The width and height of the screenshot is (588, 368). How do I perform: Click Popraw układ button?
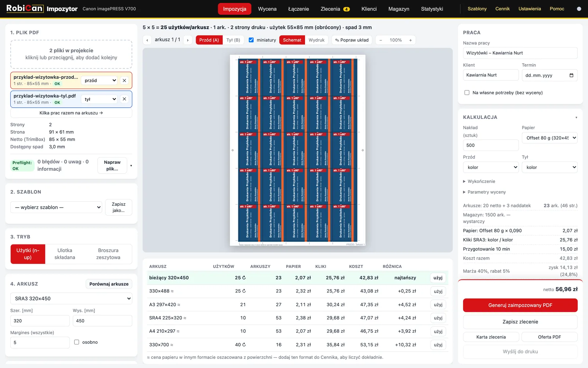pyautogui.click(x=352, y=40)
